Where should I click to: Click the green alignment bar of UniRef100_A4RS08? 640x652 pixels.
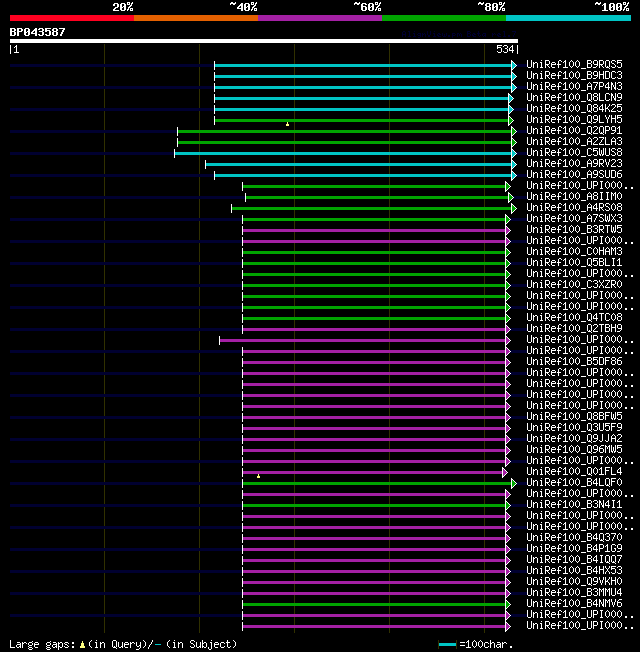pyautogui.click(x=372, y=208)
